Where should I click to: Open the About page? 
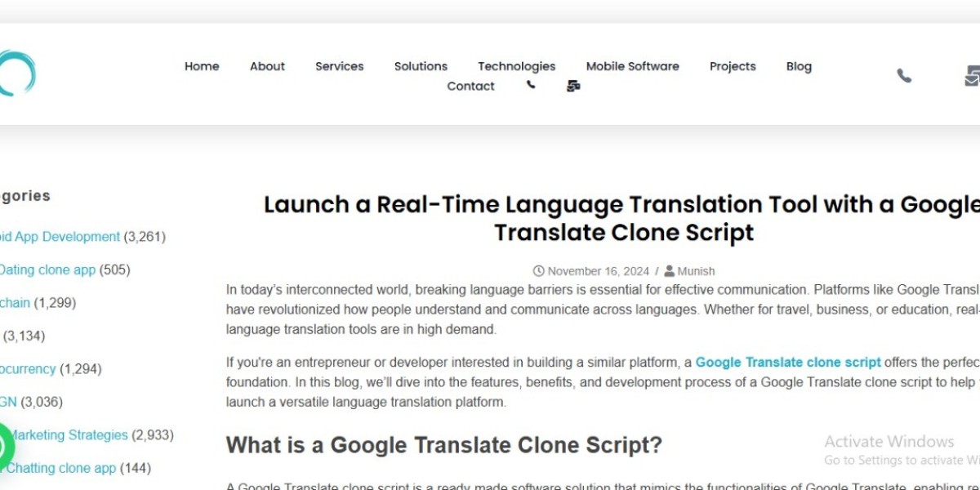[x=267, y=66]
